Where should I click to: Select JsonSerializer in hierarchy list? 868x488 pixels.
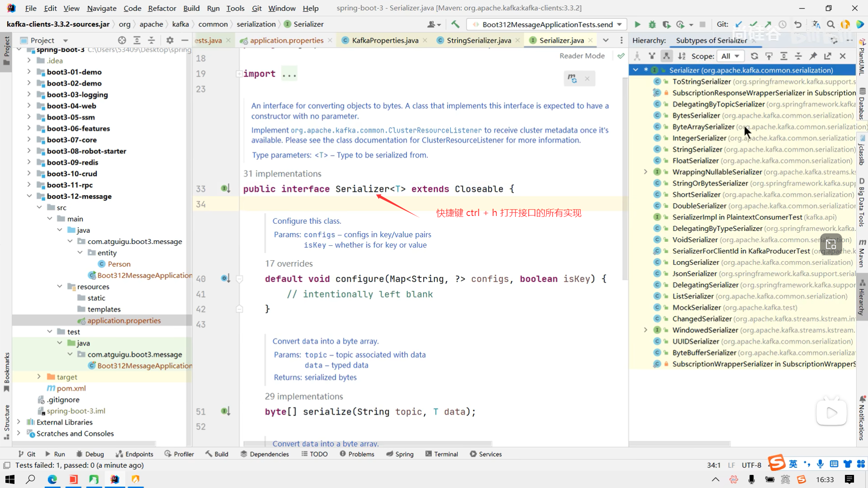[694, 273]
